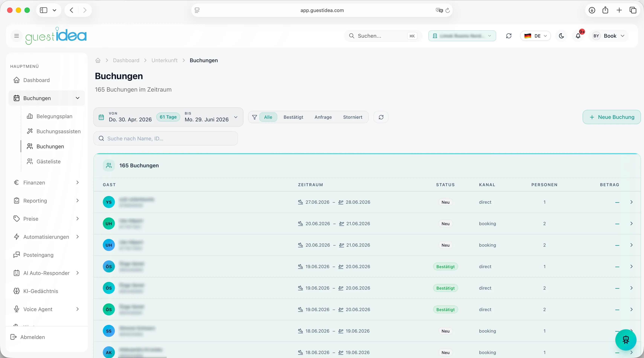Click ZEITRAUM column header
The width and height of the screenshot is (644, 358).
310,185
